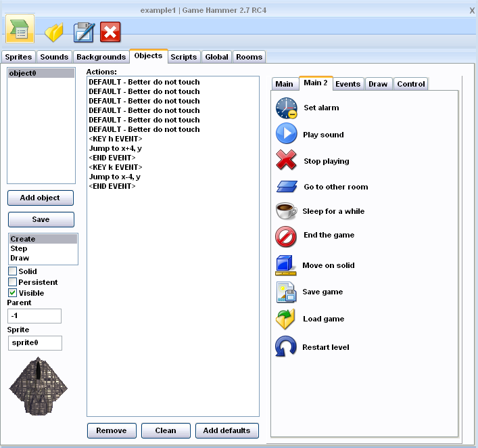
Task: Open the Events action tab
Action: (x=348, y=84)
